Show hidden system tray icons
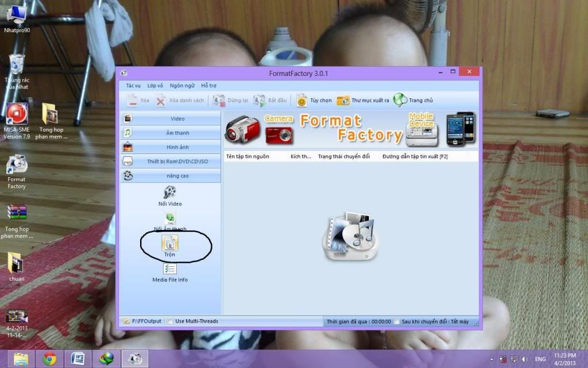This screenshot has height=368, width=588. [492, 359]
